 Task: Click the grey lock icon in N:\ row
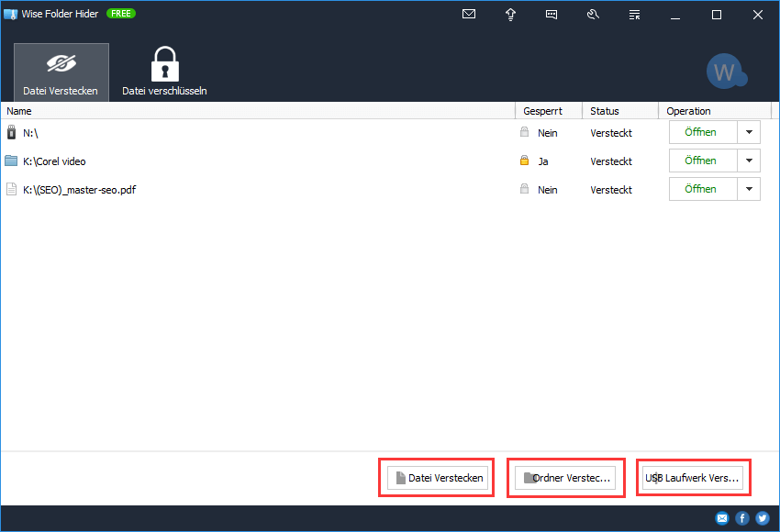point(524,132)
